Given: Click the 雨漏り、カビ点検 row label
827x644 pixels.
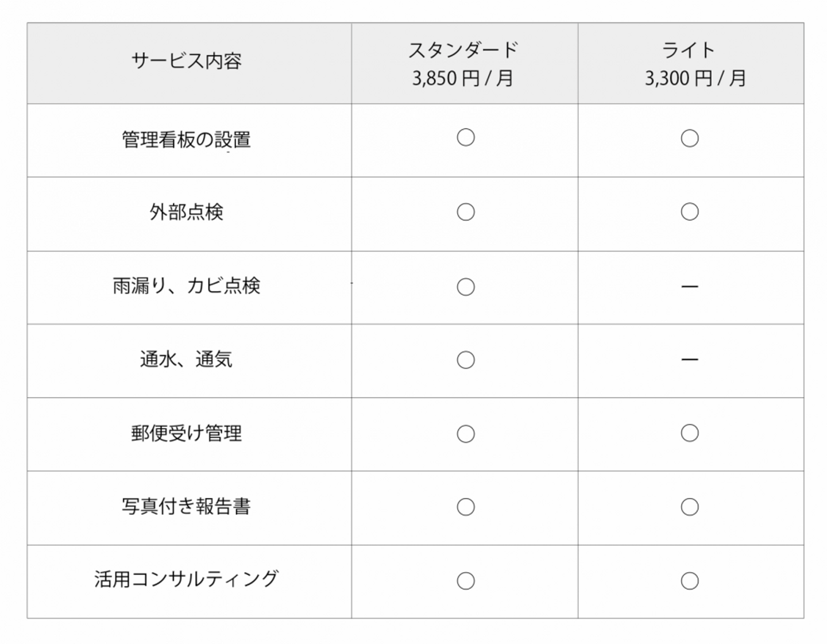Looking at the screenshot, I should click(187, 286).
